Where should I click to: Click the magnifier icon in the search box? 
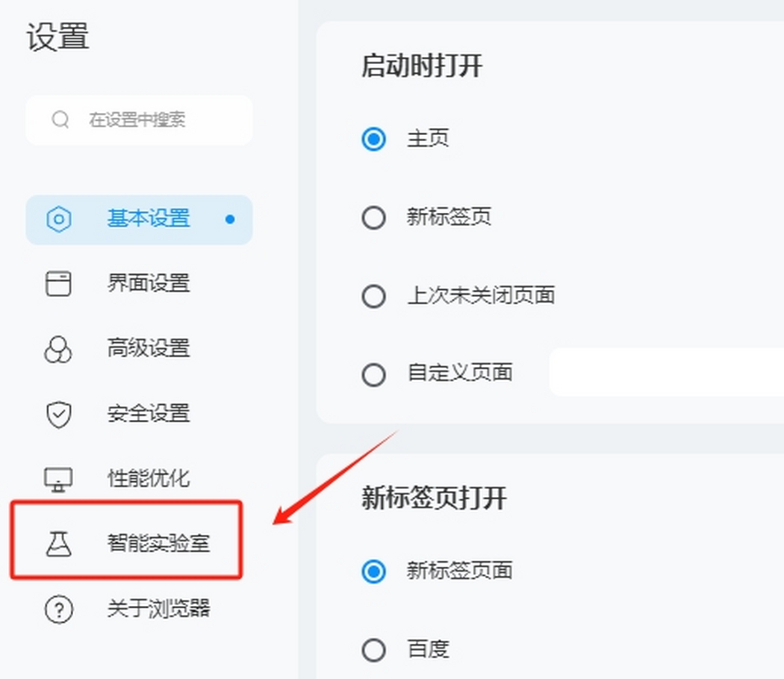coord(61,119)
